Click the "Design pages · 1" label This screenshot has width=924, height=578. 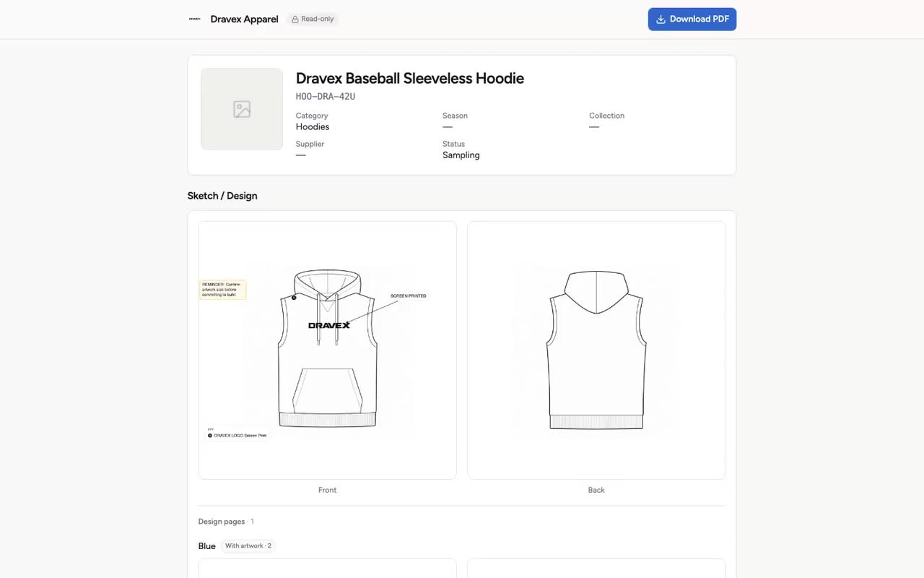[x=226, y=522]
